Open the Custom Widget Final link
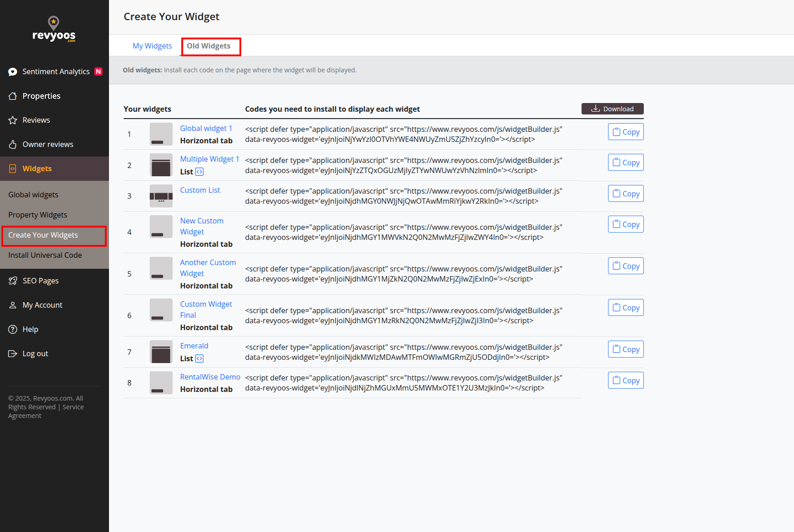This screenshot has width=794, height=532. pos(206,309)
